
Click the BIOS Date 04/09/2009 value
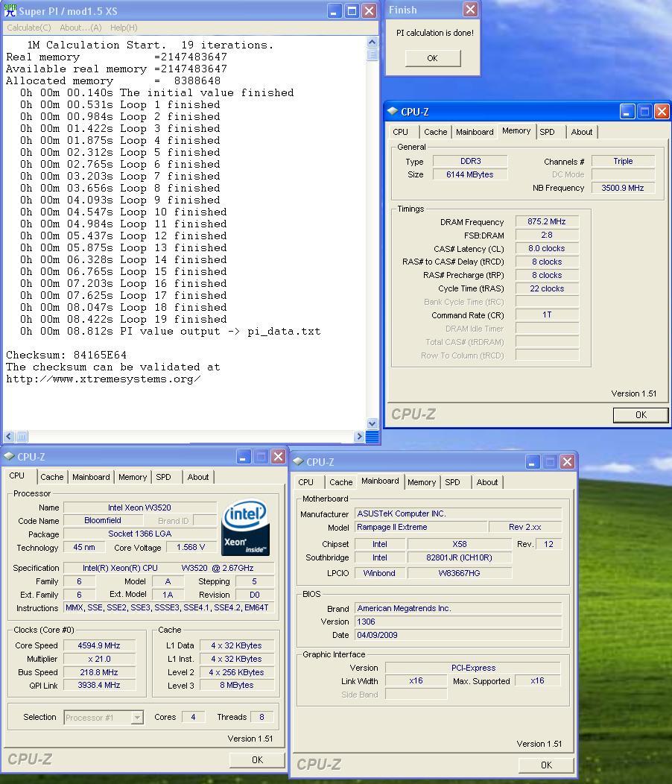pos(458,635)
